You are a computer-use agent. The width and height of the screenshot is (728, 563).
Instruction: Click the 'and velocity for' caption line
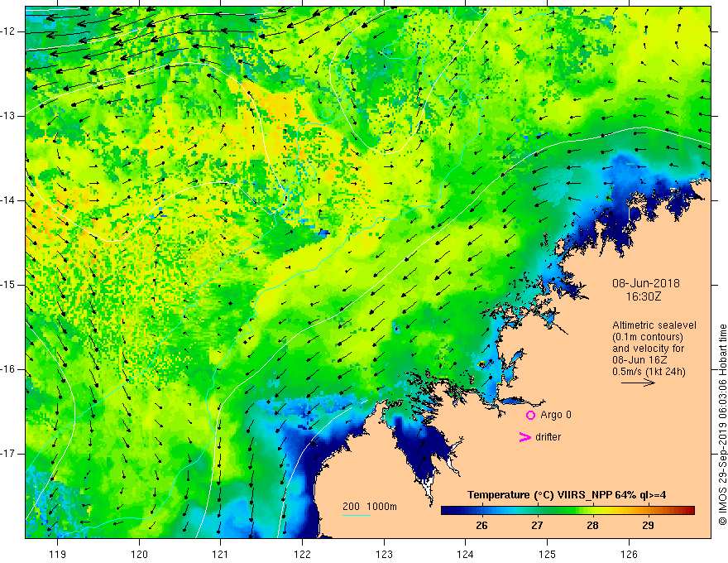[x=648, y=349]
